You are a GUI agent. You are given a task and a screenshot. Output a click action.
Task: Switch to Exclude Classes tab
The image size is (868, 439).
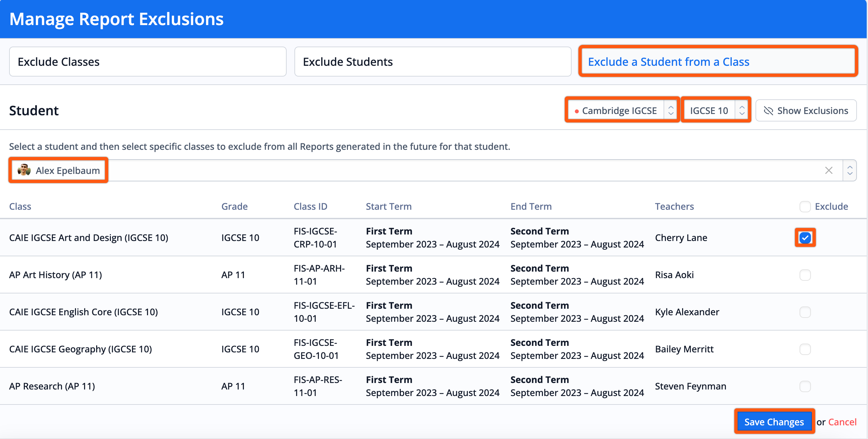(148, 62)
